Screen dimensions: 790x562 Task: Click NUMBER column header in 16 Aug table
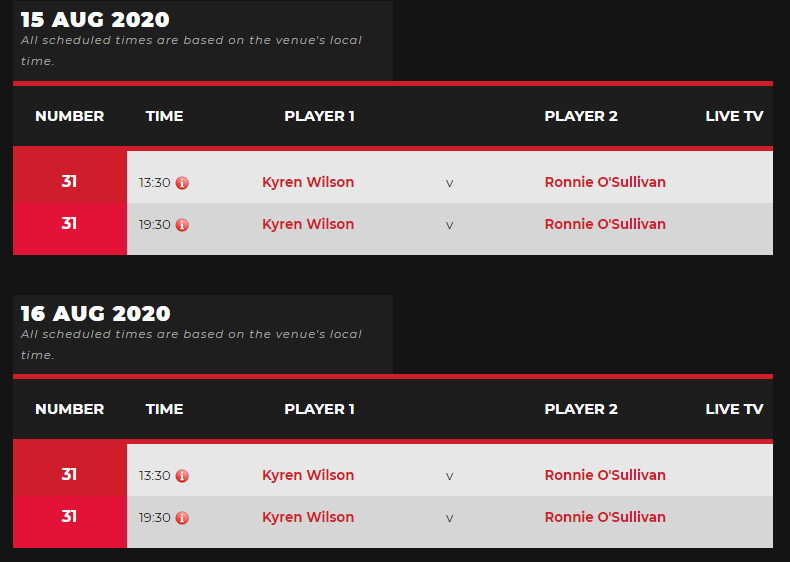(69, 409)
